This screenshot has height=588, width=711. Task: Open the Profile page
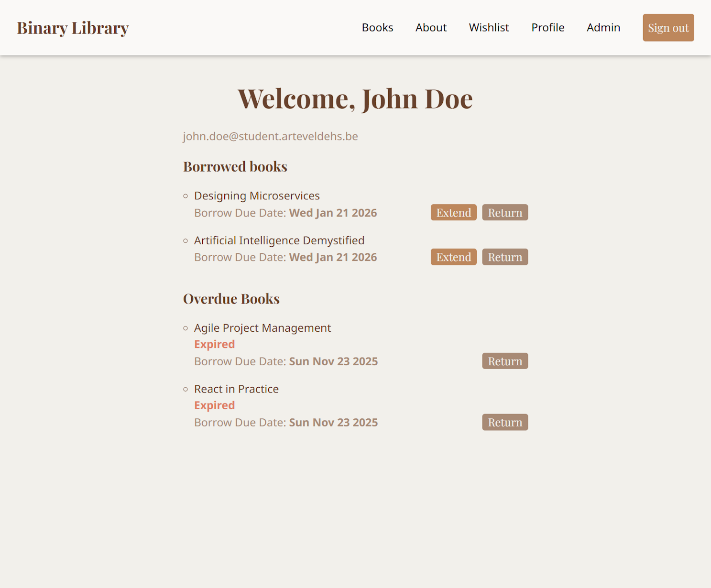coord(547,27)
